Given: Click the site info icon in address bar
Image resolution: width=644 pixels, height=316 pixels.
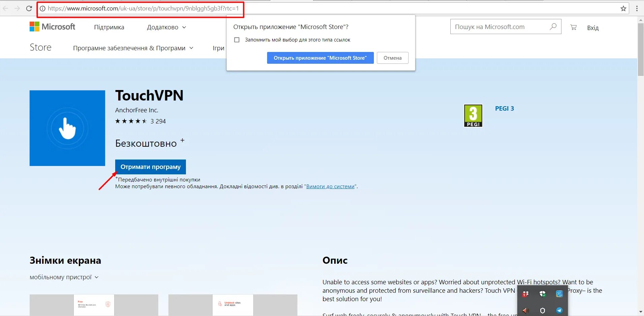Looking at the screenshot, I should point(43,8).
